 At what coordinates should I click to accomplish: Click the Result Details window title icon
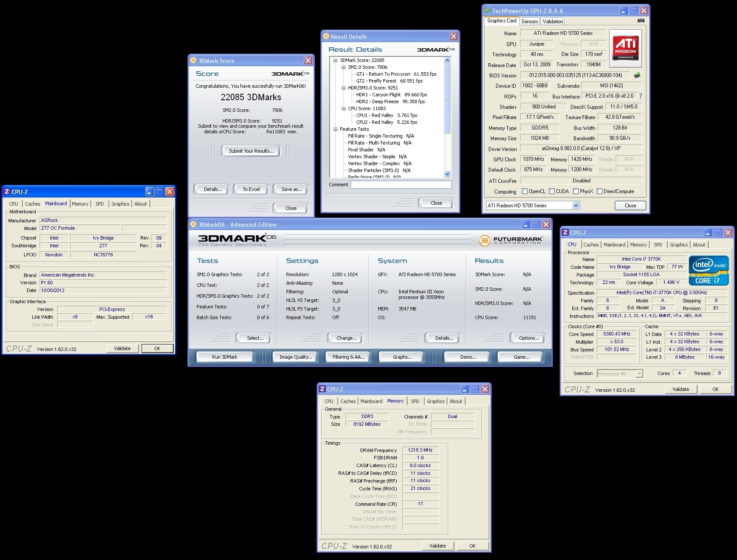pyautogui.click(x=326, y=37)
